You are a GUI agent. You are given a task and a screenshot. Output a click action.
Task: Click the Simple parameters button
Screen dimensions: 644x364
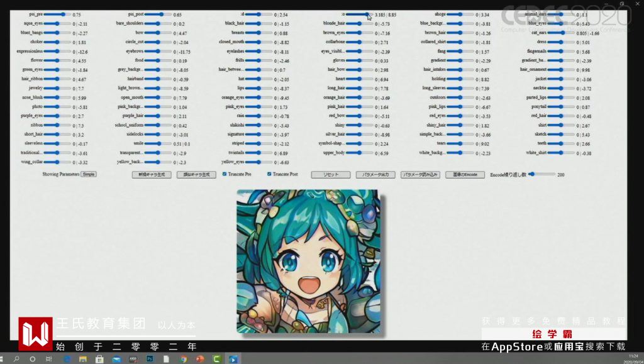click(89, 174)
